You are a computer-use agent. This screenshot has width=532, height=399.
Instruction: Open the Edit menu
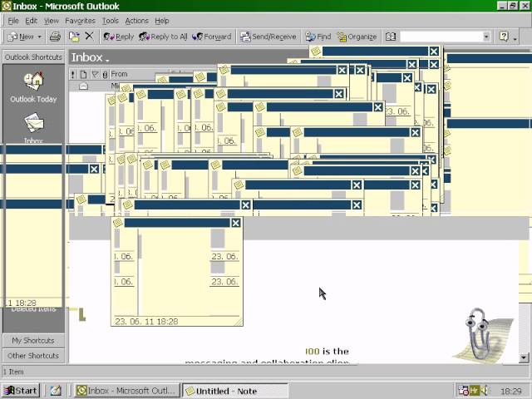pyautogui.click(x=32, y=21)
